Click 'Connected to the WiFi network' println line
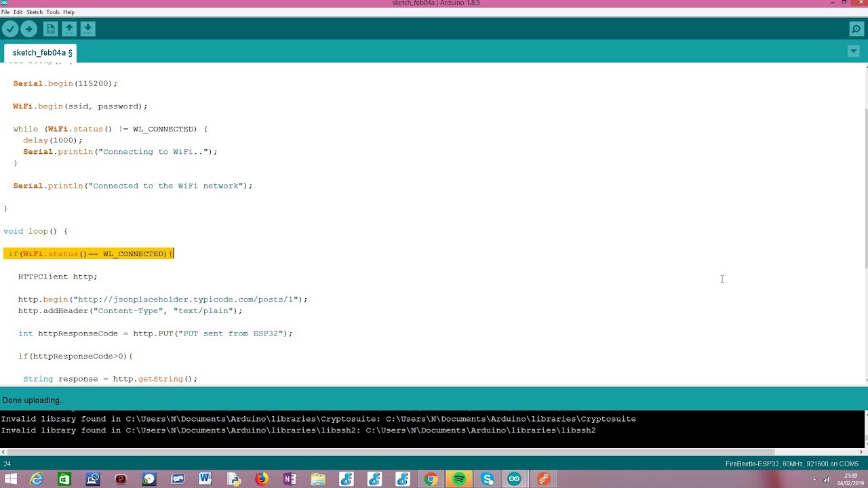 (x=133, y=186)
